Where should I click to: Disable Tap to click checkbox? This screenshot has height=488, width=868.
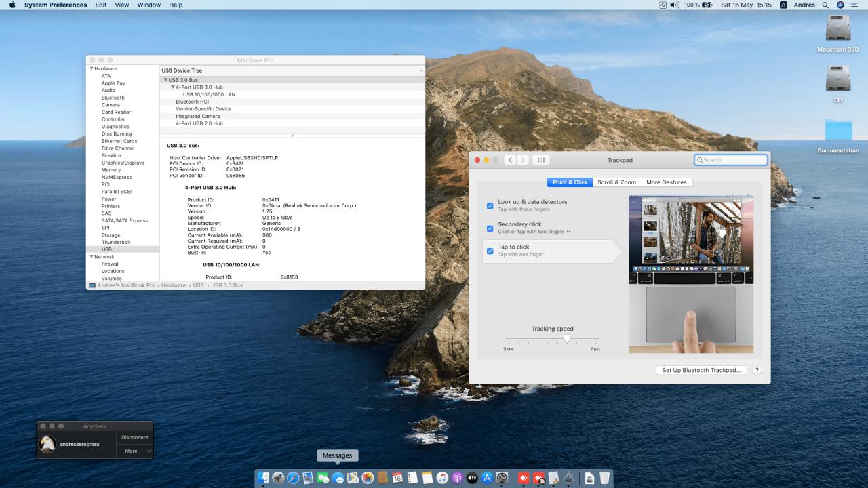(490, 251)
